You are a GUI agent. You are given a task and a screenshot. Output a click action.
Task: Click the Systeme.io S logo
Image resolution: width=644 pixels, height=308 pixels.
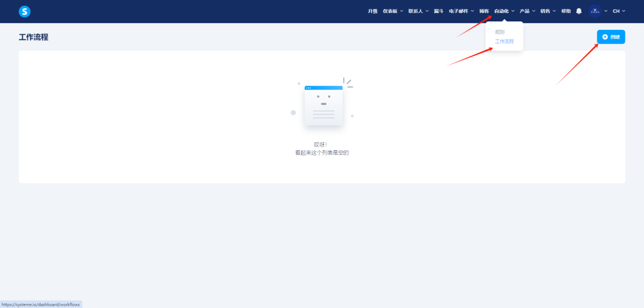[24, 11]
